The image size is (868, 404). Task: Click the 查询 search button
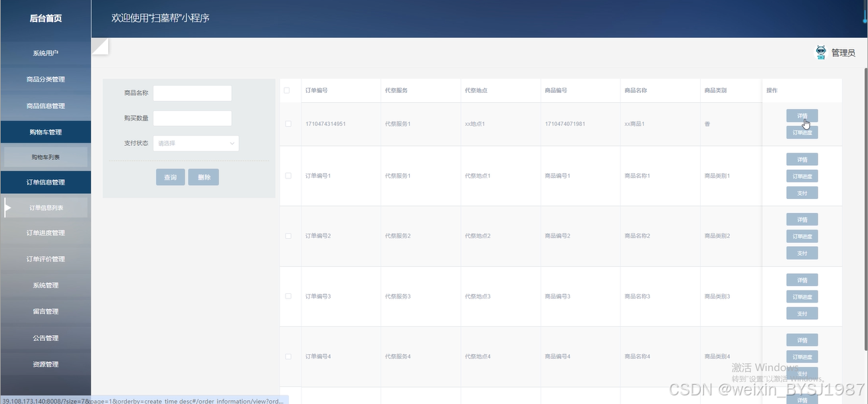[171, 177]
